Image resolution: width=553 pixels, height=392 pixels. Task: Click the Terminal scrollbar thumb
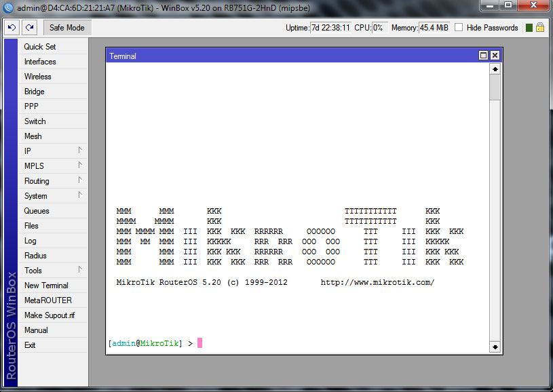pyautogui.click(x=495, y=87)
